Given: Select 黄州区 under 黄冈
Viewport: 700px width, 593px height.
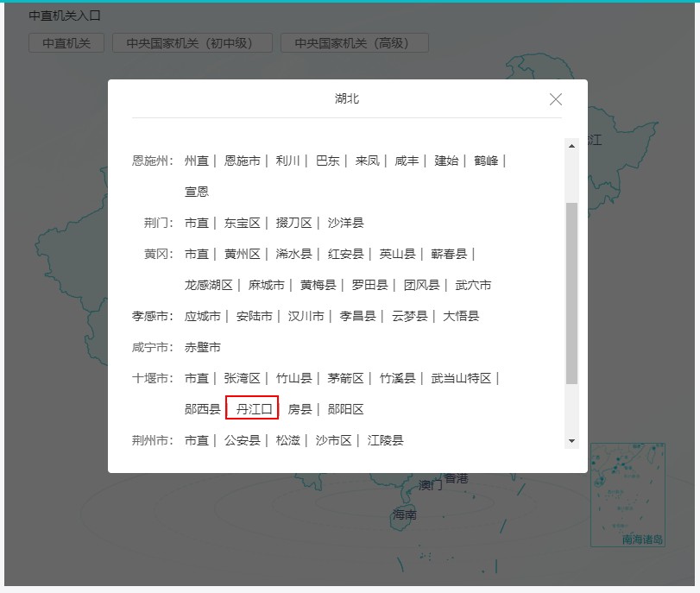Looking at the screenshot, I should [x=242, y=254].
